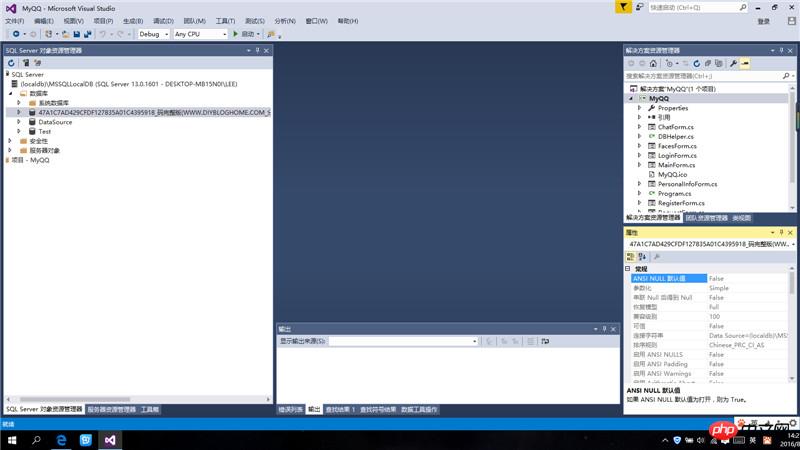Image resolution: width=800 pixels, height=450 pixels.
Task: Switch Properties panel to alphabetical view
Action: tap(642, 257)
